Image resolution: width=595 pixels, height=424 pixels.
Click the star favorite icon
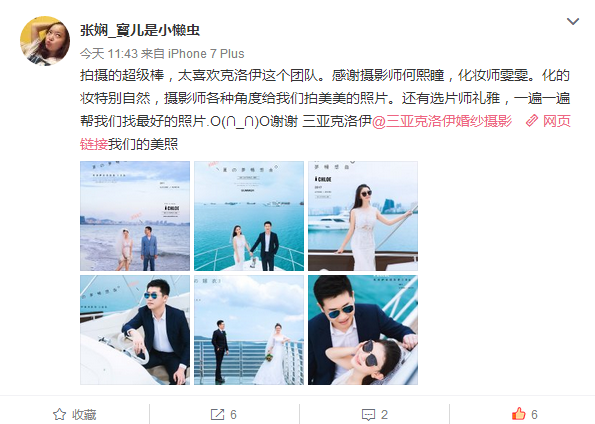point(60,415)
